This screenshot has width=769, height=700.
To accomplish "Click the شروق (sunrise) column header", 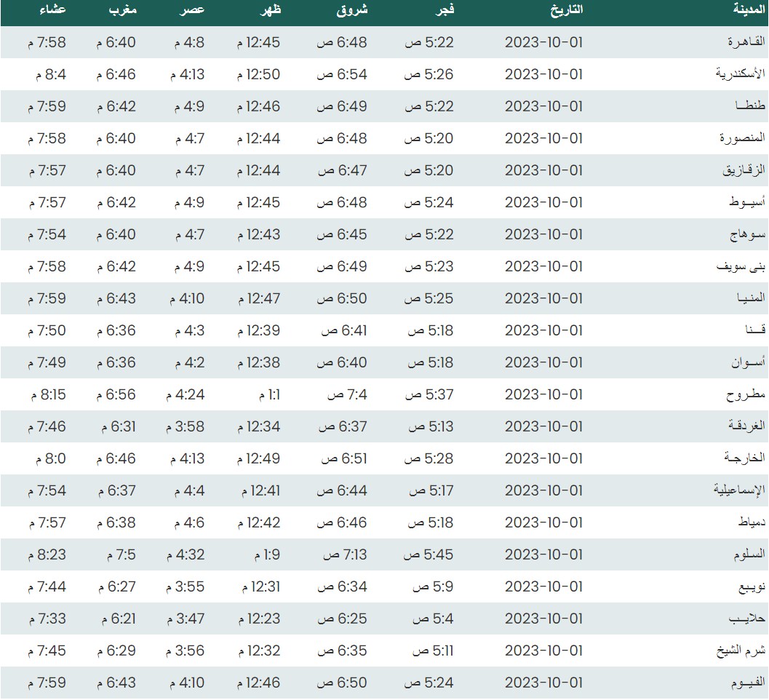I will (352, 12).
